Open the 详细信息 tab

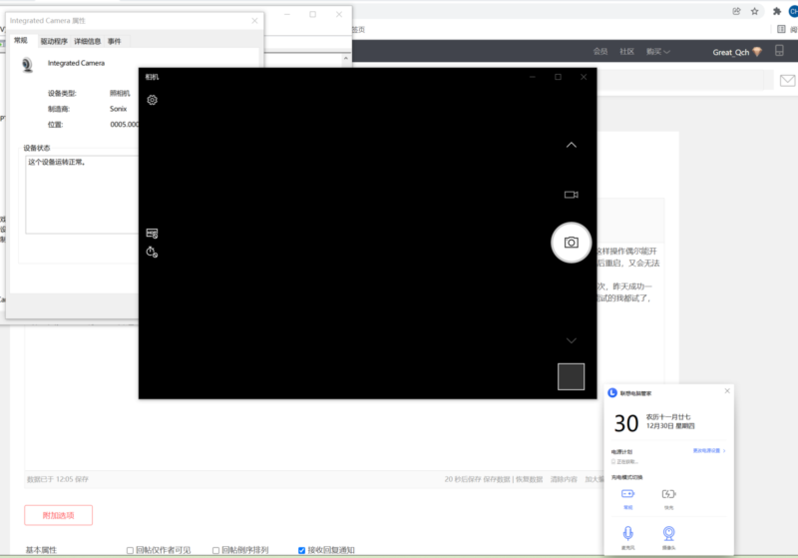[x=87, y=41]
